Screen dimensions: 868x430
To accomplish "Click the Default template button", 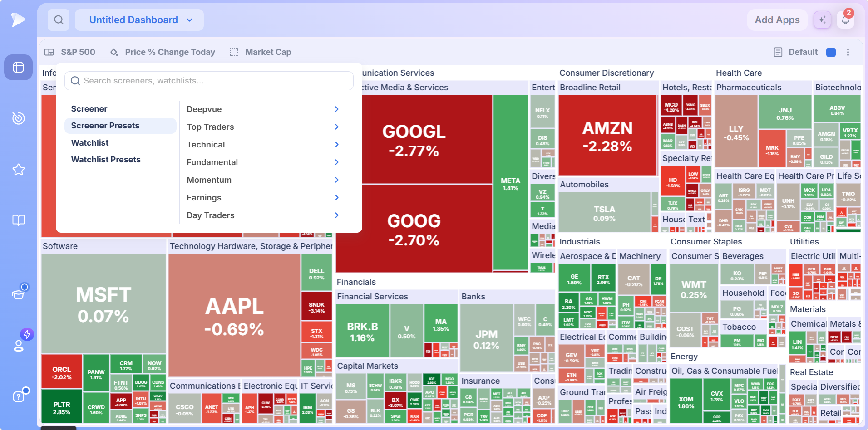I will pyautogui.click(x=796, y=52).
